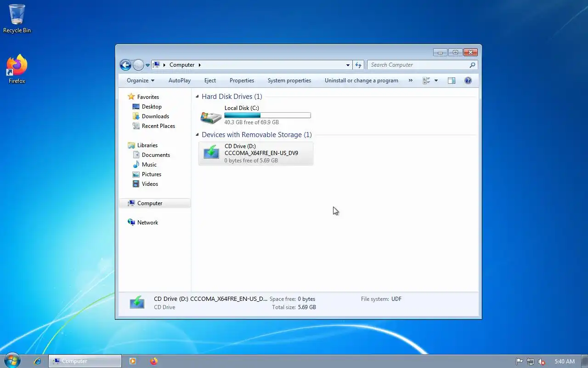Image resolution: width=588 pixels, height=368 pixels.
Task: Click AutoPlay in the toolbar
Action: click(180, 80)
